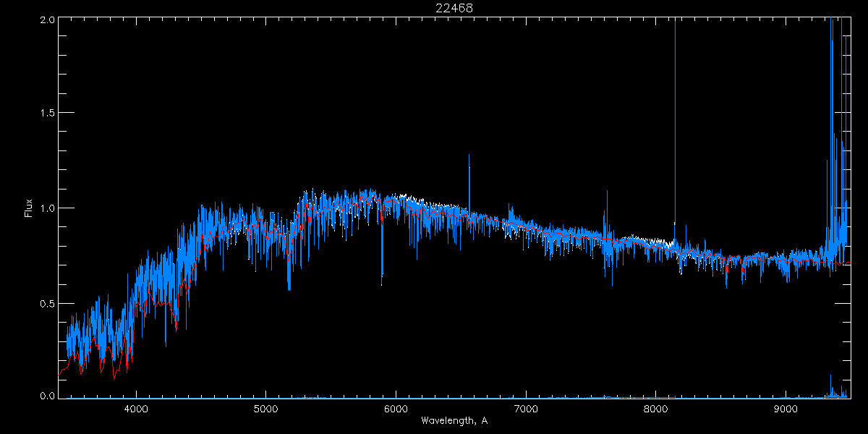
Task: Click the plot title 22468
Action: coord(454,8)
